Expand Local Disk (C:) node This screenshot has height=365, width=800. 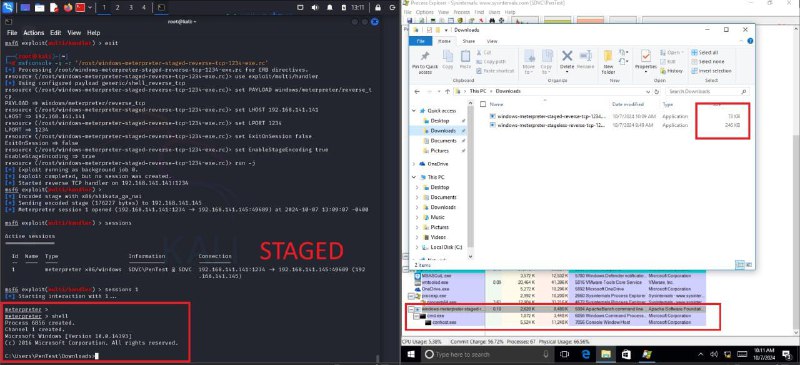click(418, 247)
